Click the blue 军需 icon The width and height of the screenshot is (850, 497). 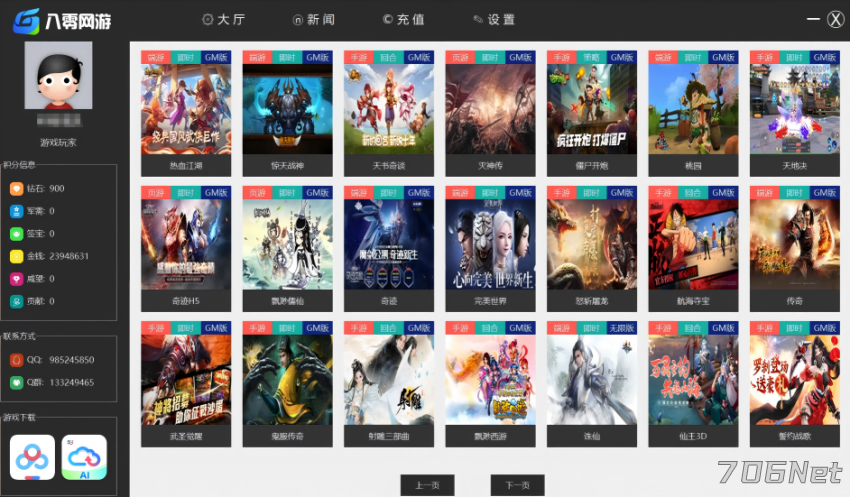click(x=16, y=211)
